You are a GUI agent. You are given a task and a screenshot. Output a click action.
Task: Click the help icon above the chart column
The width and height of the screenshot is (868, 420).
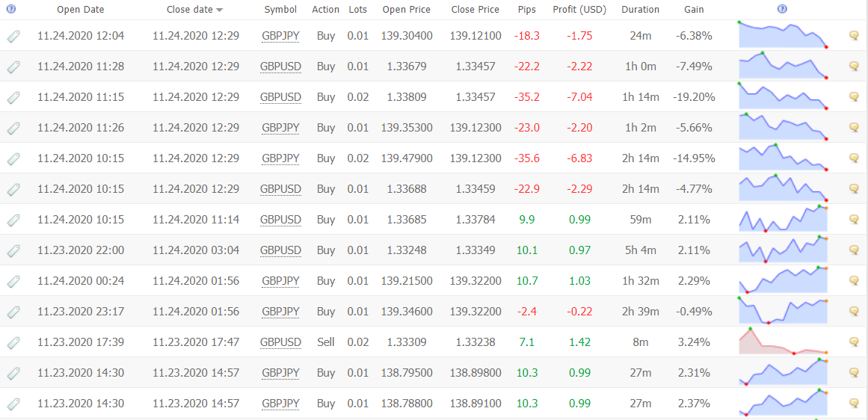coord(782,9)
